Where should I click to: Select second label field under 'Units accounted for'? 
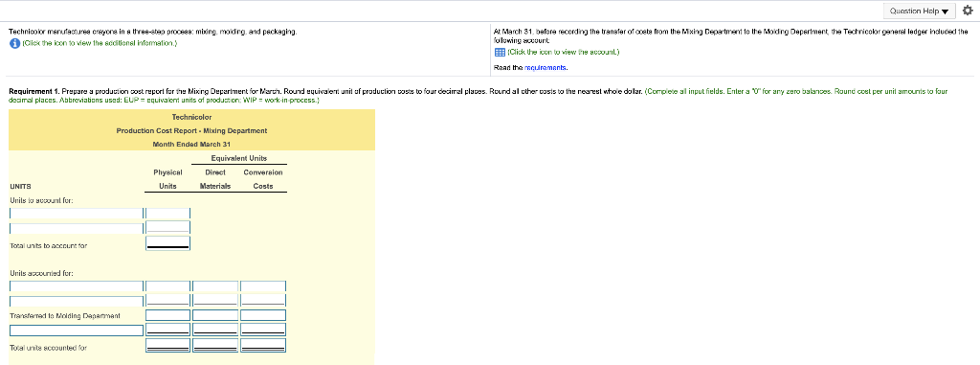tap(77, 301)
